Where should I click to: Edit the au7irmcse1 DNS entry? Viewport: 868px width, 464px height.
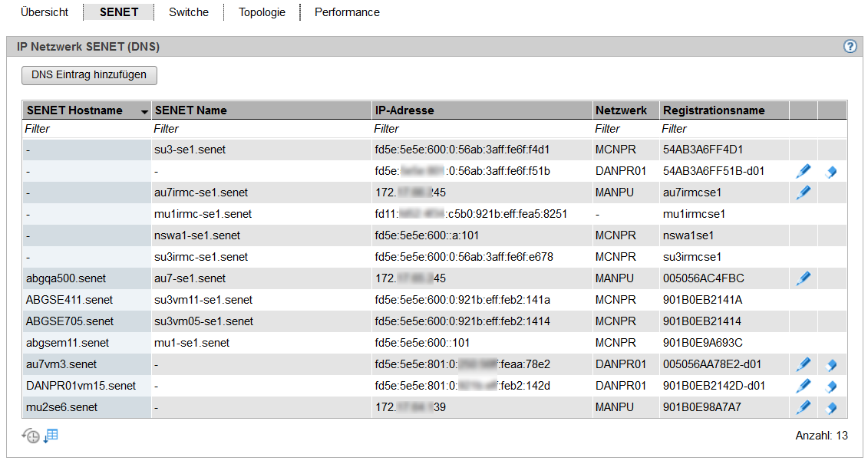tap(804, 193)
